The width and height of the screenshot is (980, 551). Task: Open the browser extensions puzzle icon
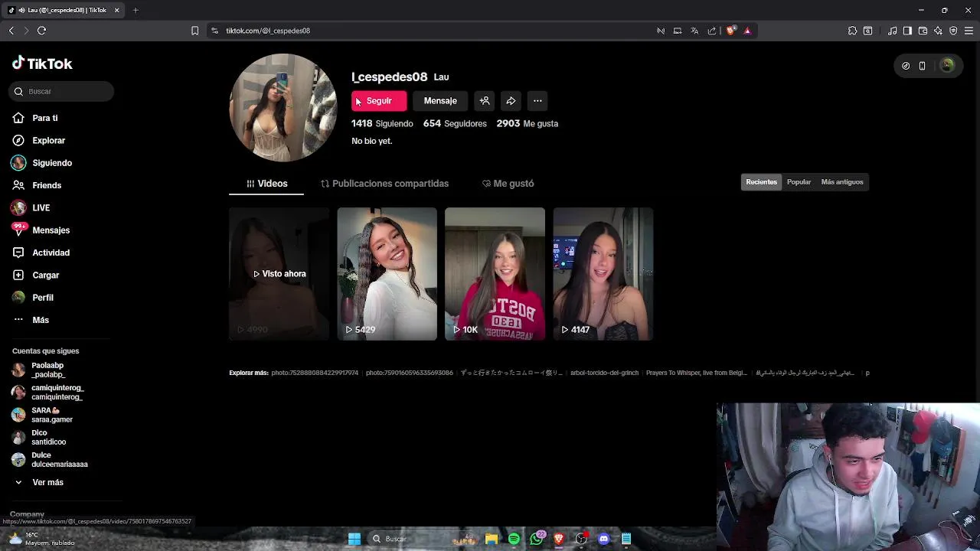tap(852, 31)
